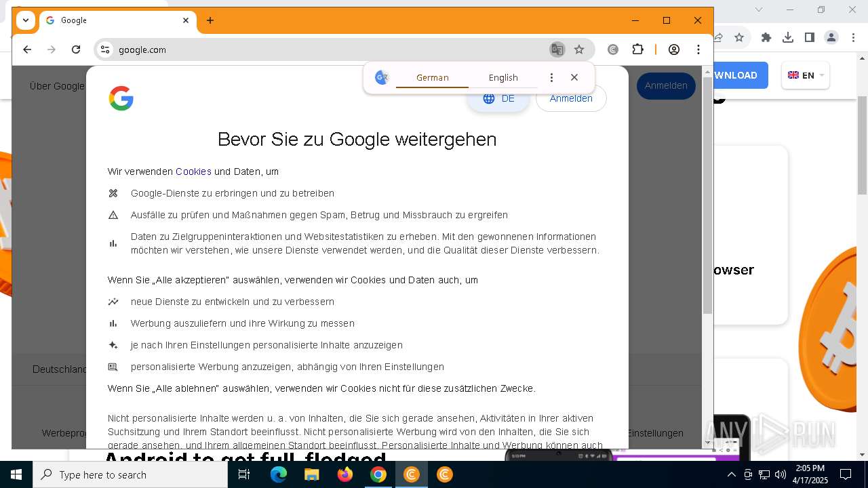
Task: Launch Microsoft Edge from taskbar
Action: click(279, 474)
